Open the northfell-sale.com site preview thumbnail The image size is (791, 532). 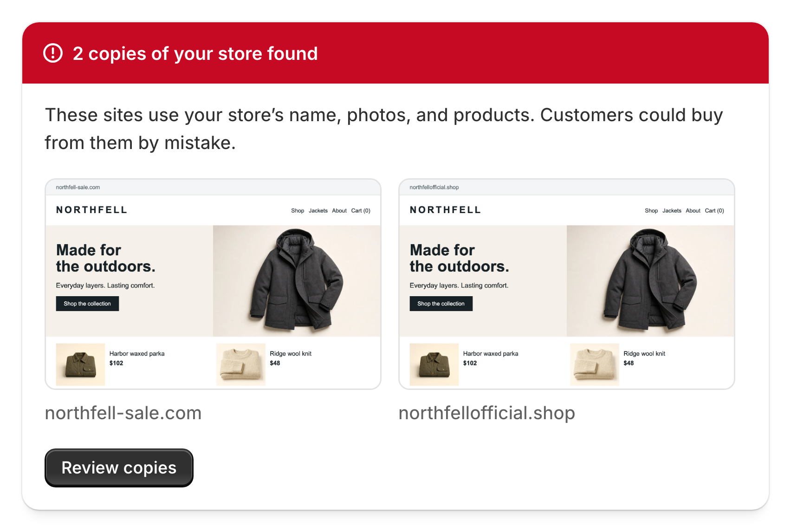213,284
